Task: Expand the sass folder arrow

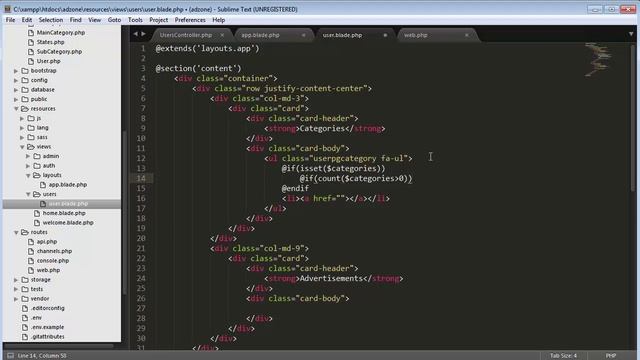Action: (x=22, y=137)
